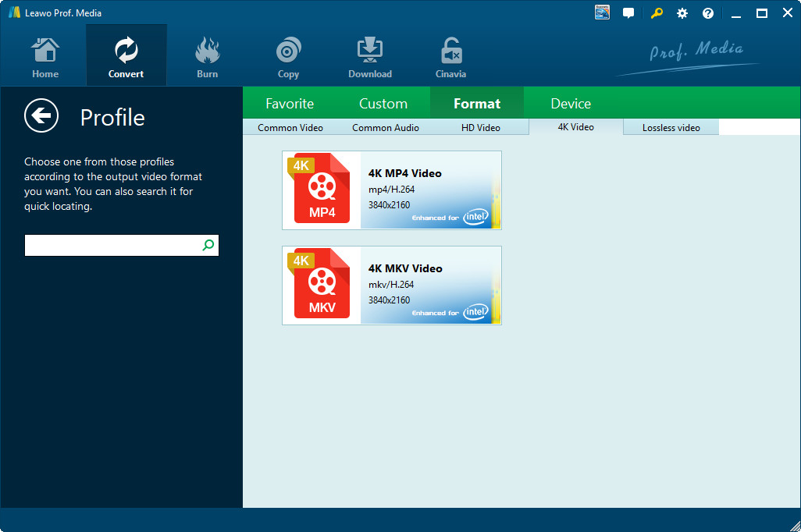Open the Burn module
Screen dimensions: 801x532
(x=207, y=58)
